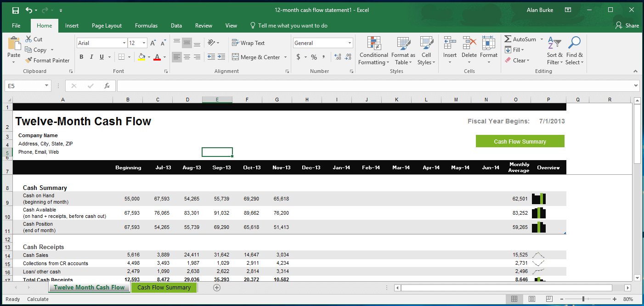
Task: Click the Insert Function fx icon
Action: coord(107,86)
